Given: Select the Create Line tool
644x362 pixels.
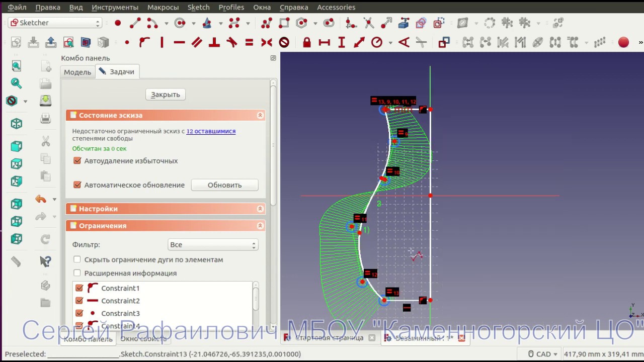Looking at the screenshot, I should [135, 23].
